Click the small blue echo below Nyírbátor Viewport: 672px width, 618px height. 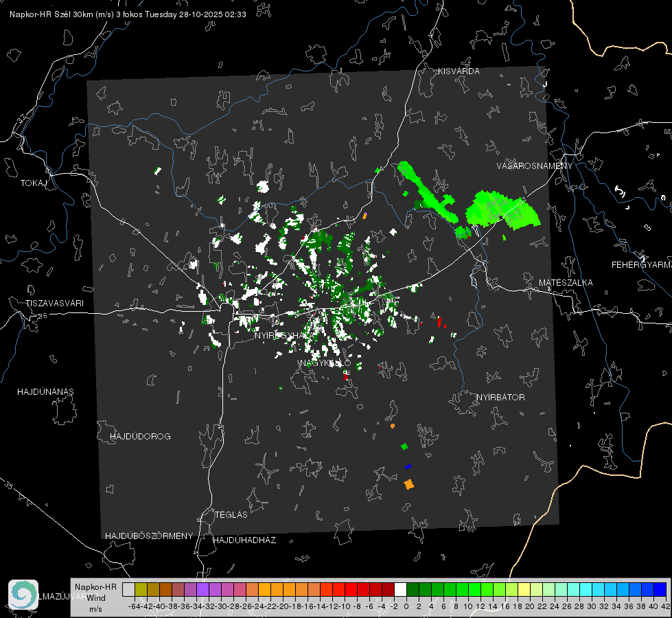point(408,466)
